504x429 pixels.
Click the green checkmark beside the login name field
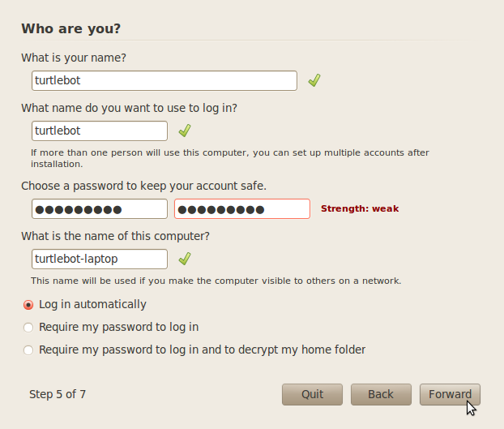185,131
